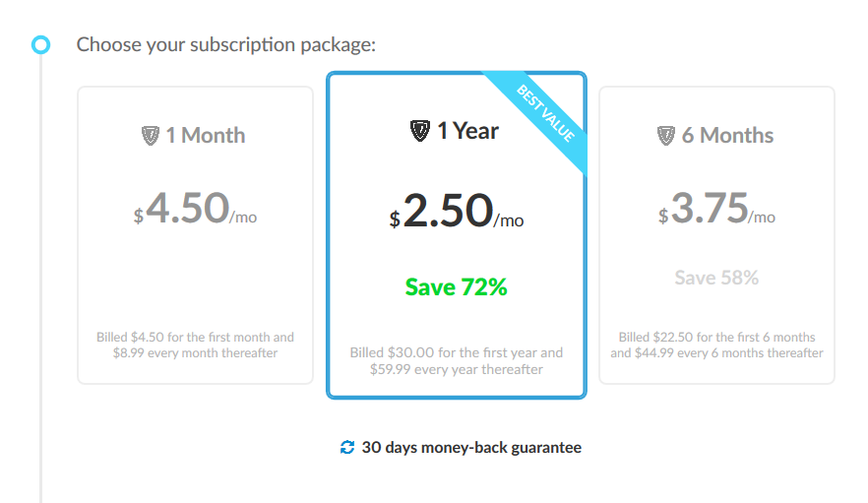The image size is (868, 503).
Task: Click the 6 Months plan title
Action: [727, 136]
